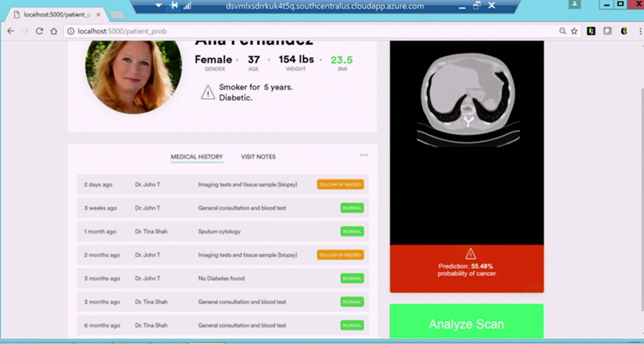The width and height of the screenshot is (644, 344).
Task: Click the 'Female' gender text
Action: (213, 60)
